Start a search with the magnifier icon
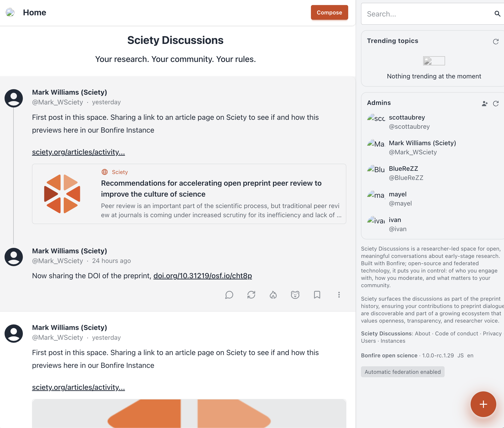 pyautogui.click(x=497, y=14)
